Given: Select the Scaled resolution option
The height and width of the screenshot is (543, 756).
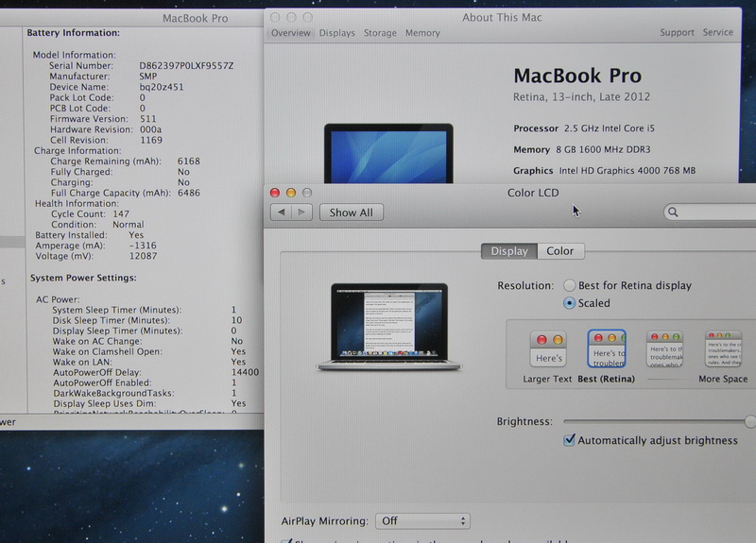Looking at the screenshot, I should pos(570,303).
